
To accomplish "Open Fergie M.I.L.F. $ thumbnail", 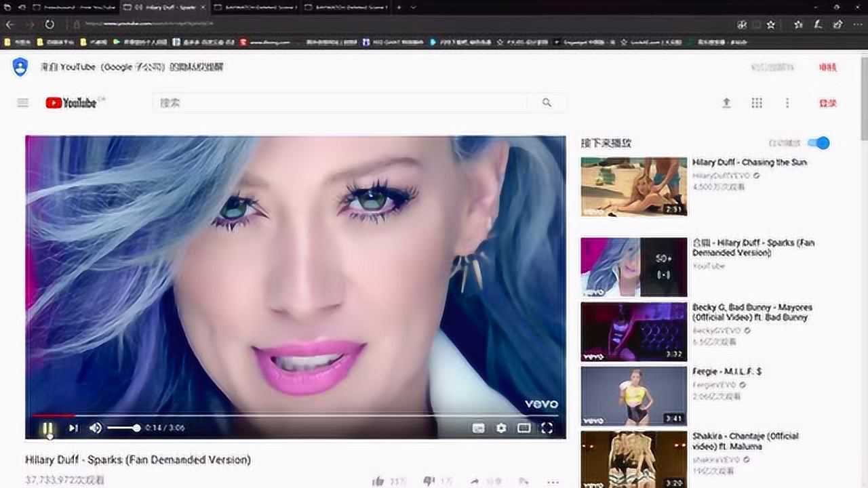I will coord(633,396).
